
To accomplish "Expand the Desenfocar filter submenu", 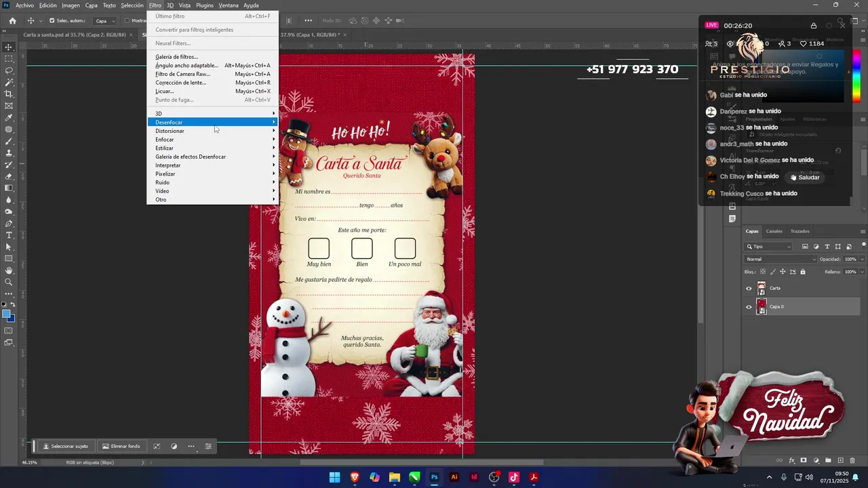I will 212,122.
